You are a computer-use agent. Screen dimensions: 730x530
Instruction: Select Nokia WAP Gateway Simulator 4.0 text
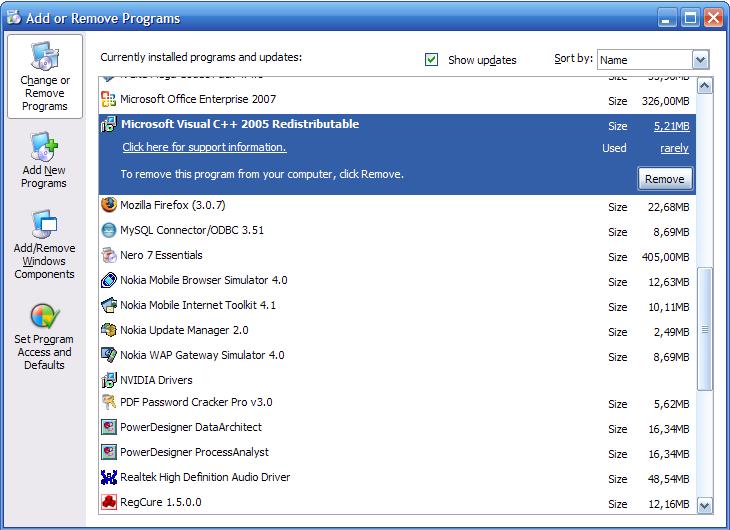click(x=202, y=355)
